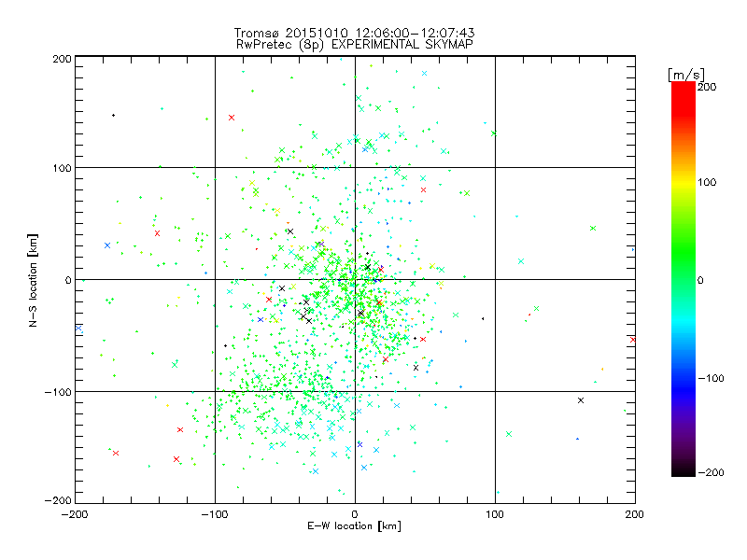This screenshot has width=747, height=560.
Task: Click the red X marker near -88 km east, 145 km north
Action: [x=232, y=118]
